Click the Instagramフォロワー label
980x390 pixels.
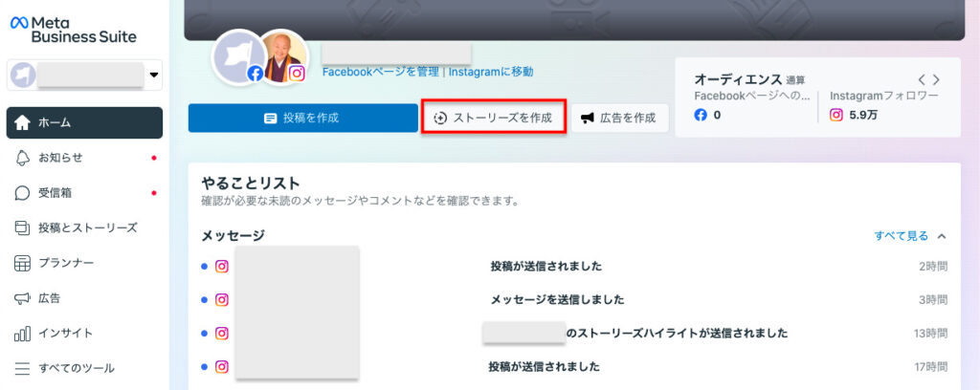click(884, 96)
